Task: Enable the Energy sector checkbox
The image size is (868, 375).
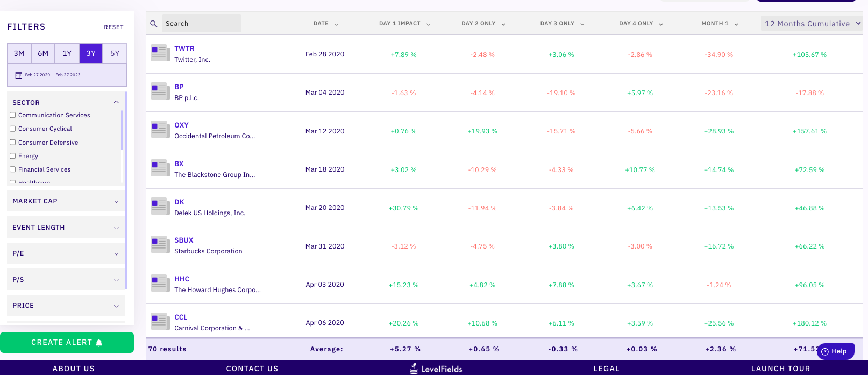Action: coord(12,156)
